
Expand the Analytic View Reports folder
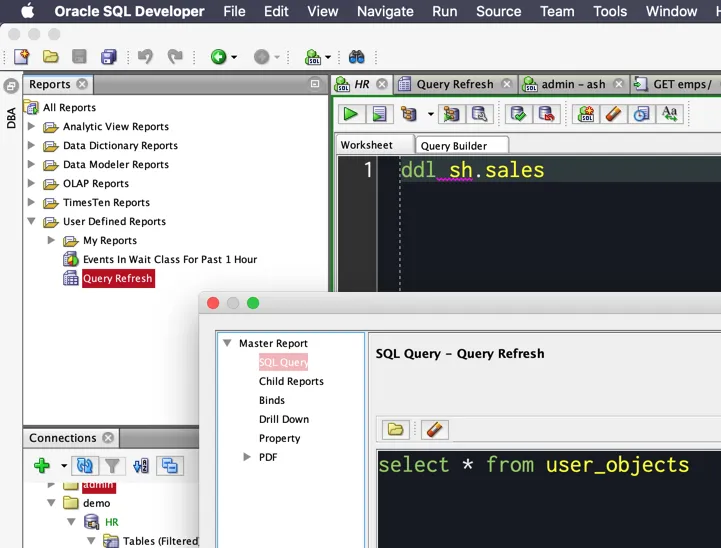pos(32,127)
